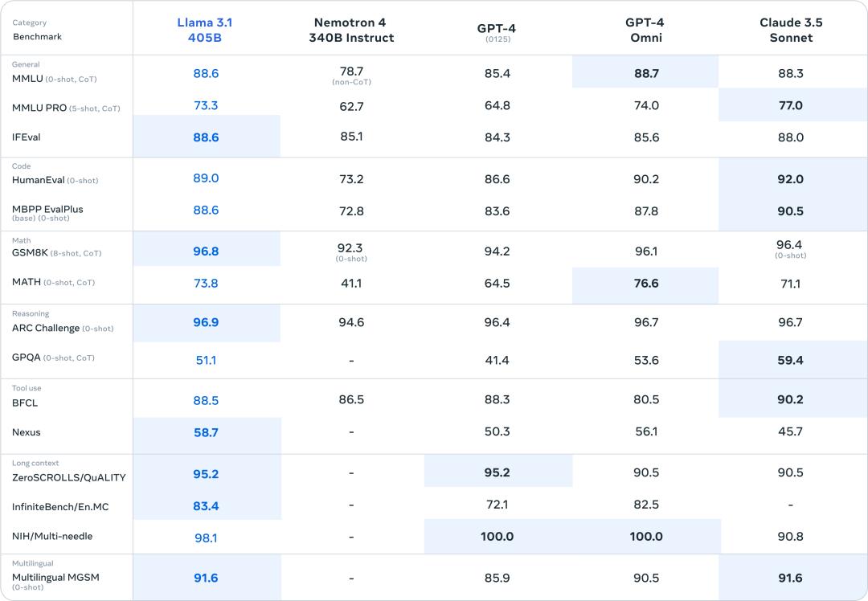Select the IFEval benchmark label

(x=27, y=137)
